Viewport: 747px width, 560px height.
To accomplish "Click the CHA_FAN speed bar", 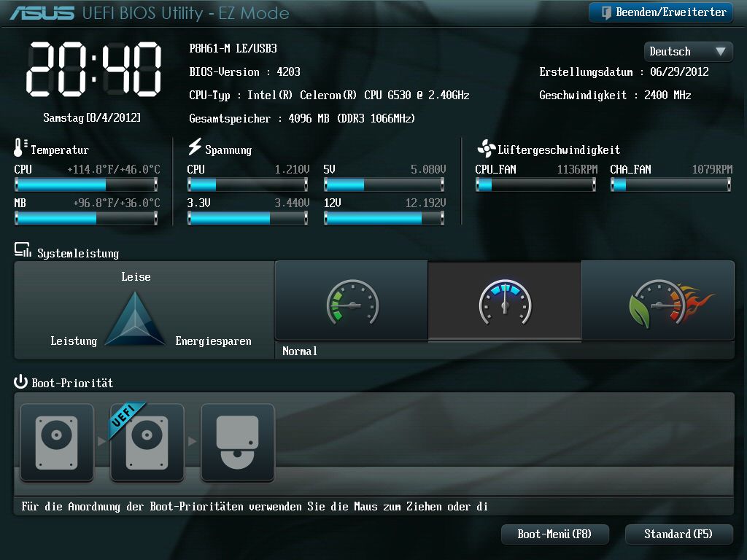I will coord(671,184).
